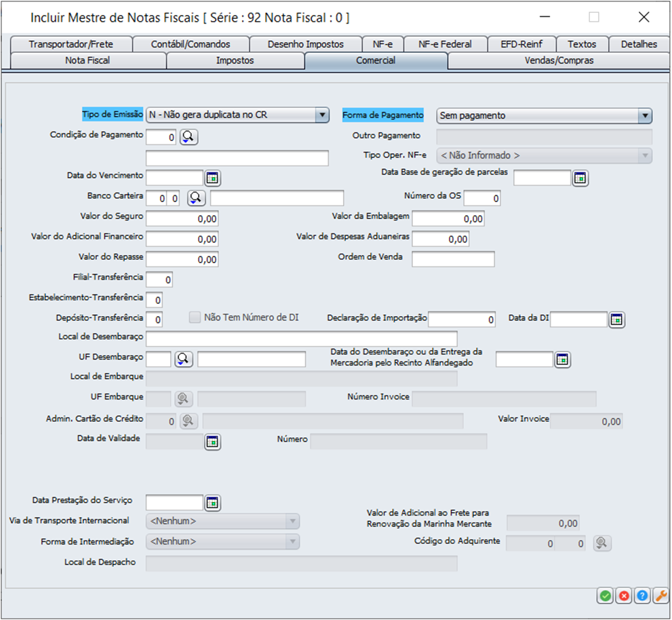Screen dimensions: 672x620
Task: Open the Transportador/Frete tab
Action: coord(71,44)
